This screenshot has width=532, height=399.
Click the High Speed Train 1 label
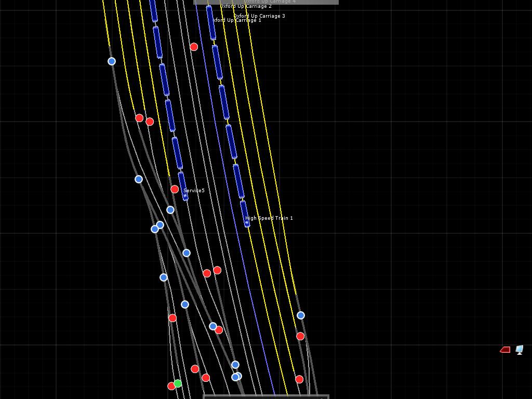pyautogui.click(x=269, y=218)
